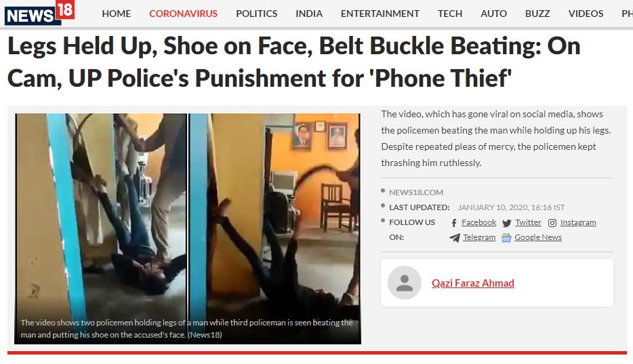
Task: Go to the Coronavirus section
Action: pyautogui.click(x=183, y=14)
